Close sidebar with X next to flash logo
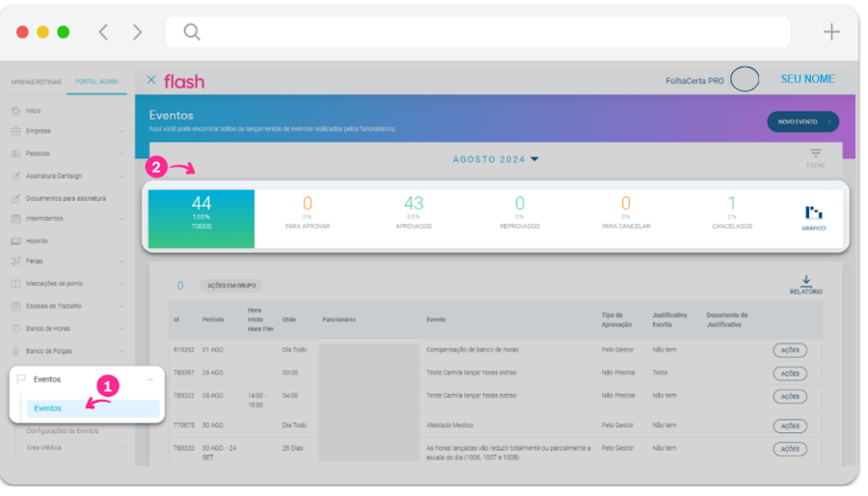The image size is (868, 496). pos(151,80)
